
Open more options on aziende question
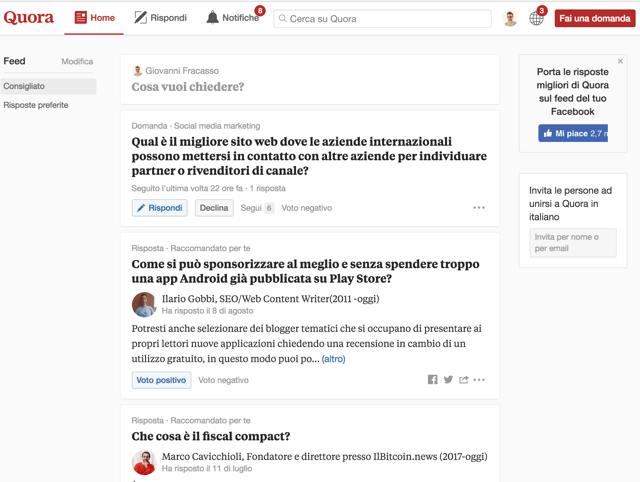[479, 208]
